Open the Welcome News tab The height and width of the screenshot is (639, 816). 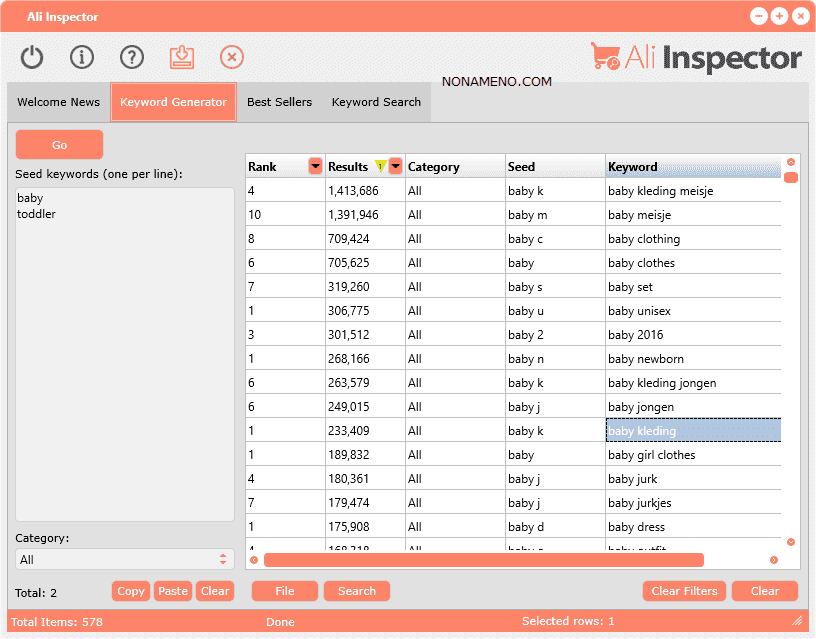pos(58,102)
